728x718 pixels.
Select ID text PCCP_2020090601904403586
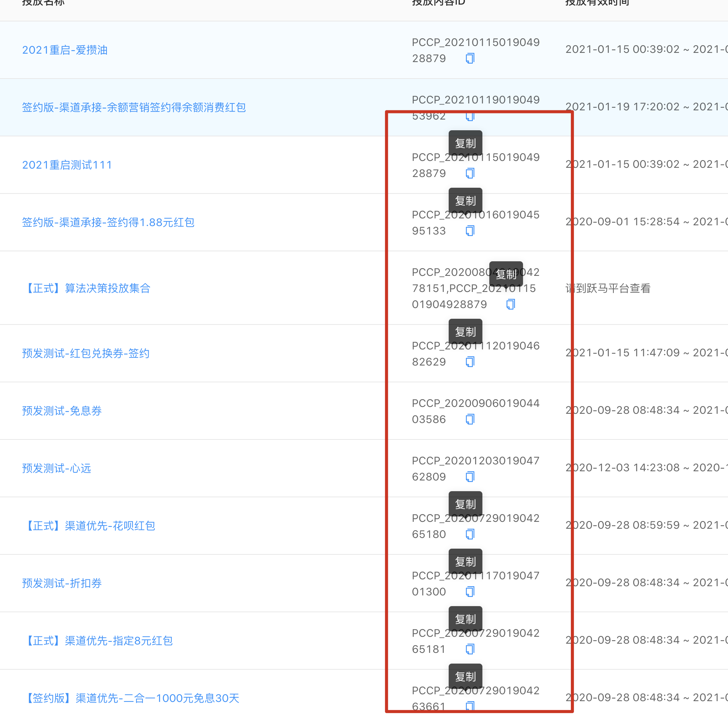click(x=475, y=411)
